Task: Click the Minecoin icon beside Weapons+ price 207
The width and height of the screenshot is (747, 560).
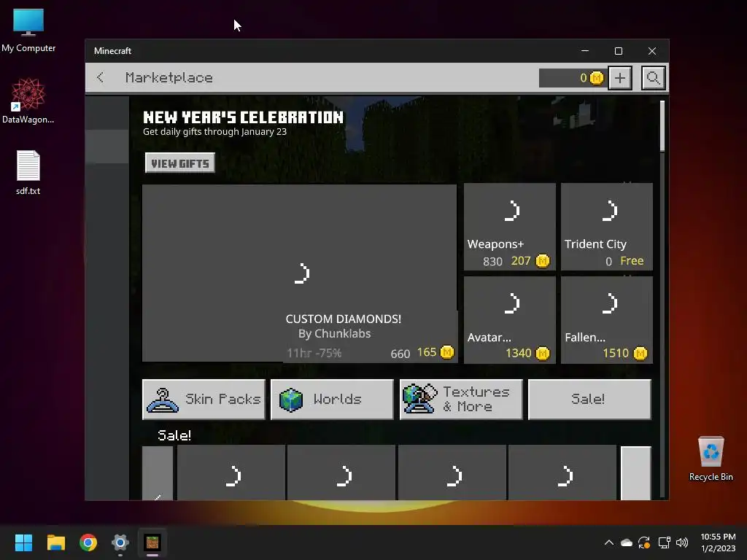Action: click(543, 261)
